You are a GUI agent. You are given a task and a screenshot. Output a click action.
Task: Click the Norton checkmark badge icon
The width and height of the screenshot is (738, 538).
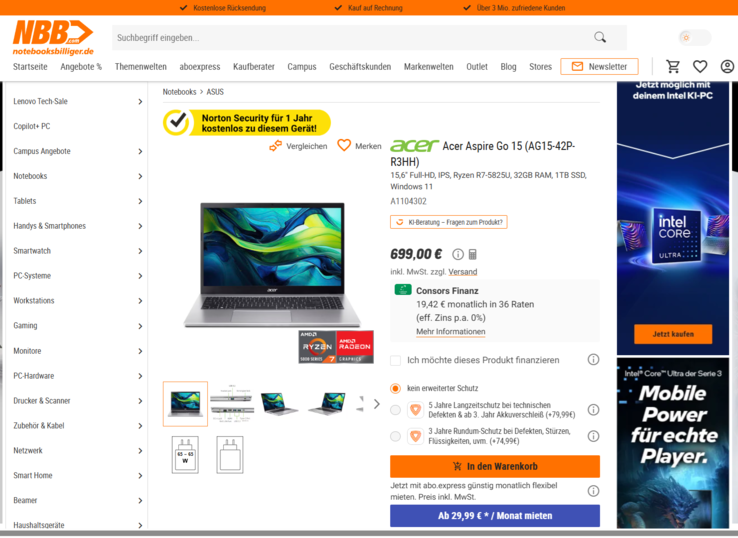pyautogui.click(x=177, y=122)
